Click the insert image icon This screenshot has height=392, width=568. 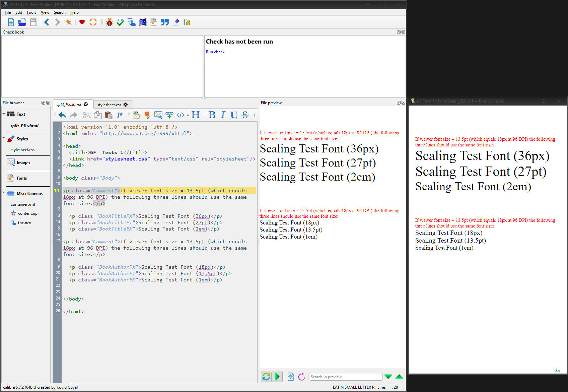click(158, 115)
